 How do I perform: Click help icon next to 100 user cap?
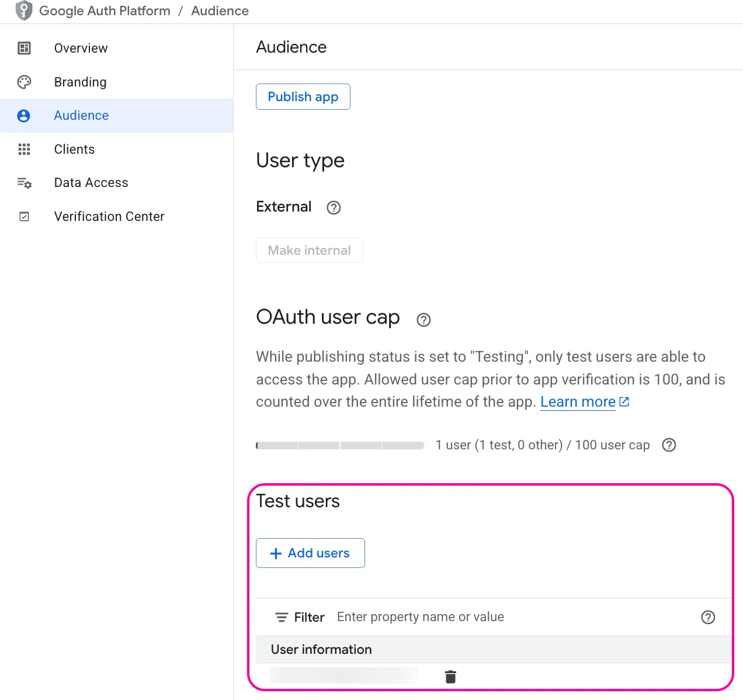pyautogui.click(x=669, y=445)
